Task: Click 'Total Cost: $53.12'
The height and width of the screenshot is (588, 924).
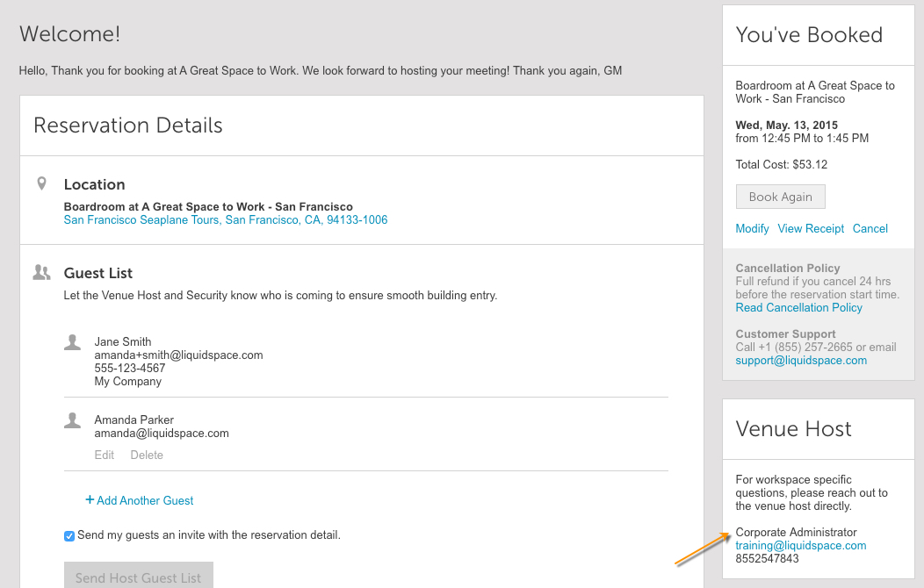Action: (x=782, y=165)
